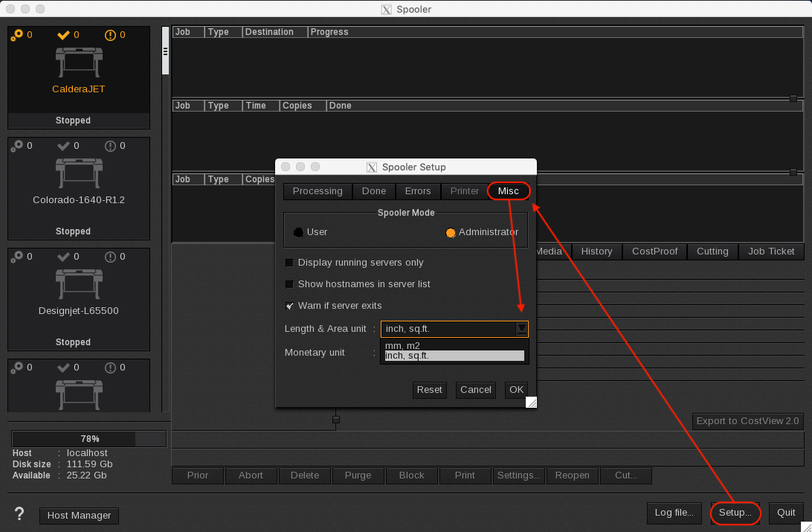Viewport: 812px width, 532px height.
Task: Select the CalderaJET printer icon
Action: 78,61
